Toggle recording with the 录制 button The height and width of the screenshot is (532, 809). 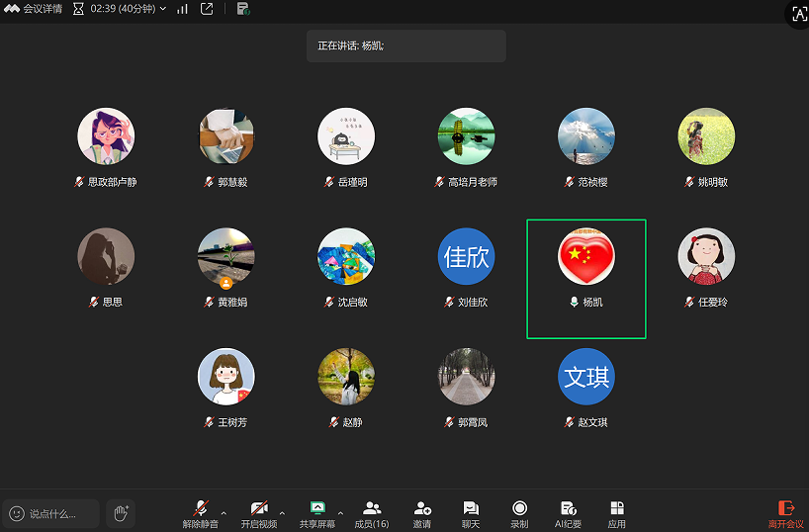pyautogui.click(x=519, y=512)
